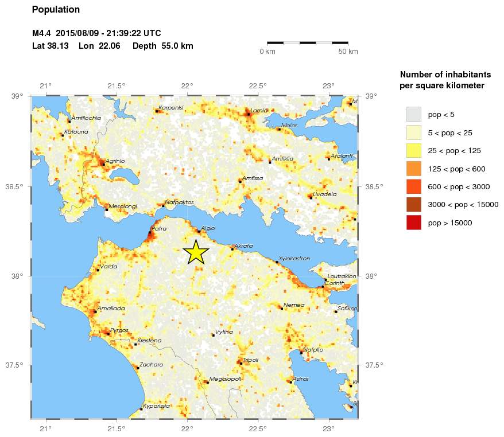Screen dimensions: 504x437
Task: Click the Population title text
Action: (x=56, y=10)
